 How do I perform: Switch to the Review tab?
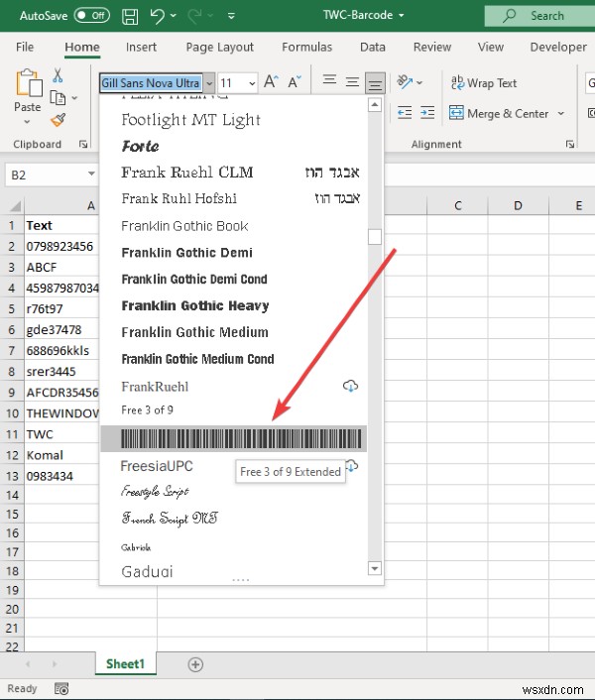pos(432,47)
